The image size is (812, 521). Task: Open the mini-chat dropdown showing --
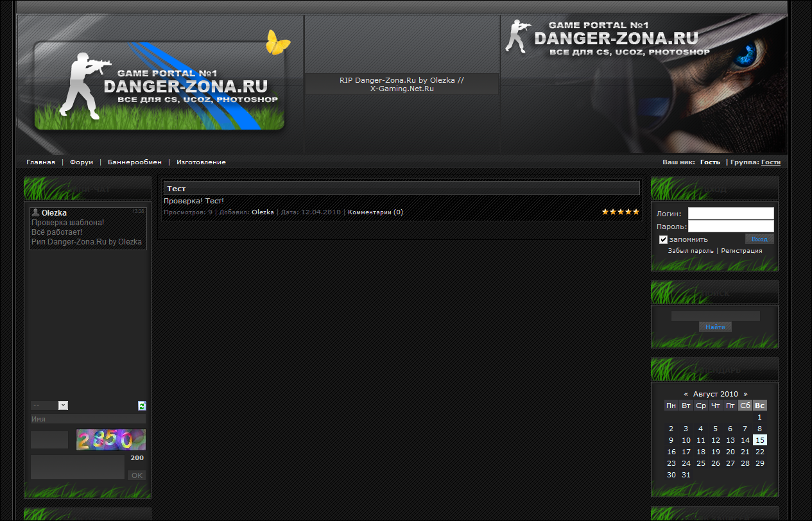tap(49, 406)
